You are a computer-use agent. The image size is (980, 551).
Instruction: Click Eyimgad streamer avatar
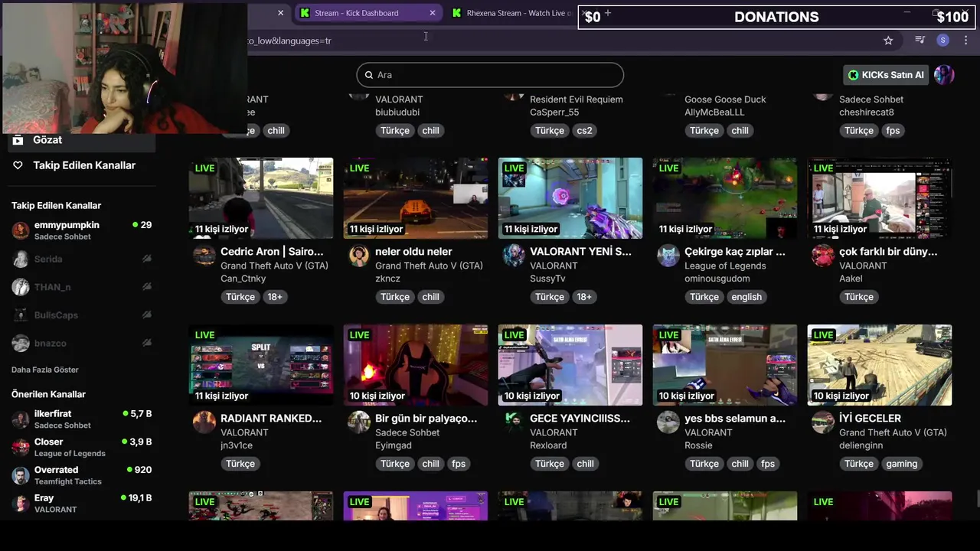[358, 422]
